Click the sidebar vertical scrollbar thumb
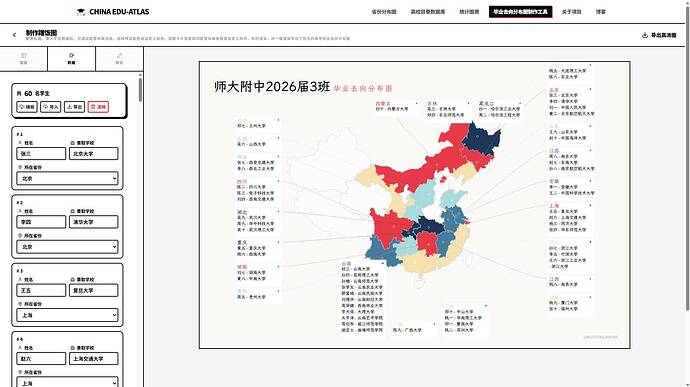This screenshot has height=387, width=690. (140, 90)
